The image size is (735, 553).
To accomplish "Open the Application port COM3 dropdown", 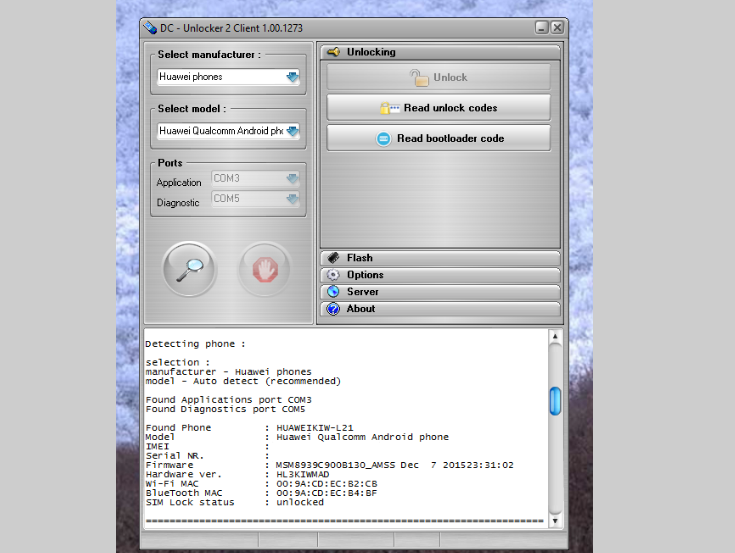I will click(292, 179).
